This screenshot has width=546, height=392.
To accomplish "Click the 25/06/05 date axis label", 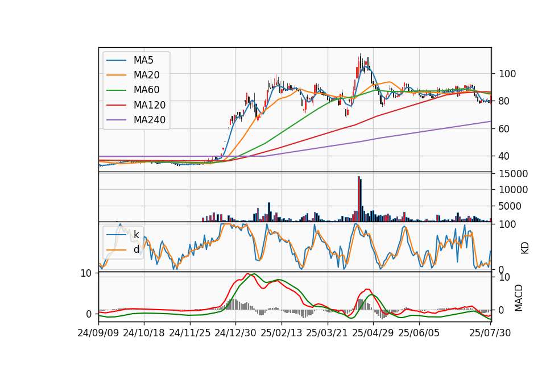I will pos(419,333).
